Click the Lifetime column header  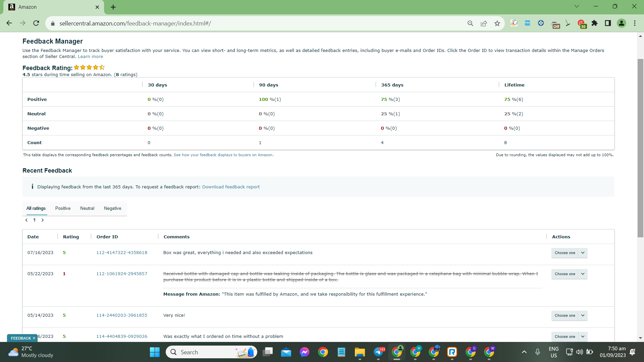(514, 85)
